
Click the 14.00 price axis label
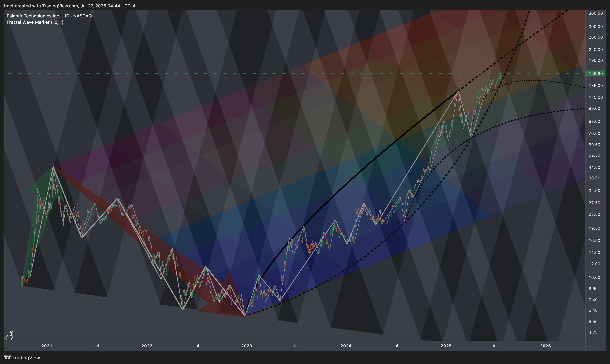[x=594, y=253]
